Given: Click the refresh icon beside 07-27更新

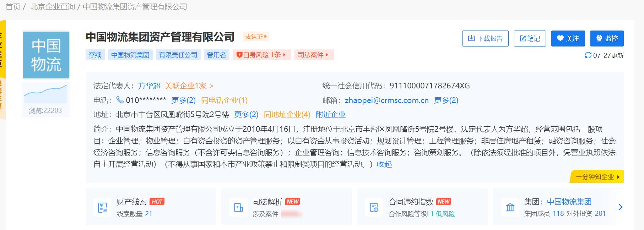Looking at the screenshot, I should pyautogui.click(x=588, y=55).
